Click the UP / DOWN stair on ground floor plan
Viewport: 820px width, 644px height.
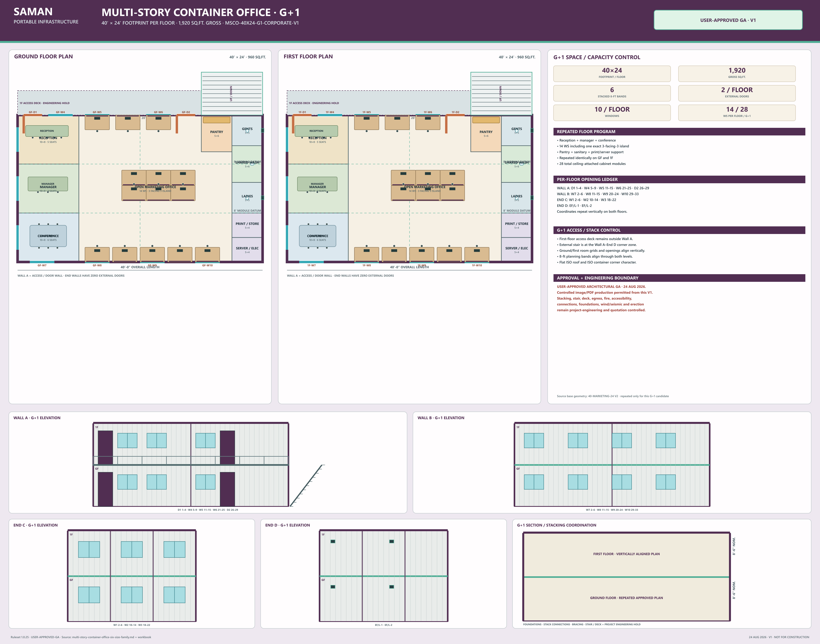[232, 93]
